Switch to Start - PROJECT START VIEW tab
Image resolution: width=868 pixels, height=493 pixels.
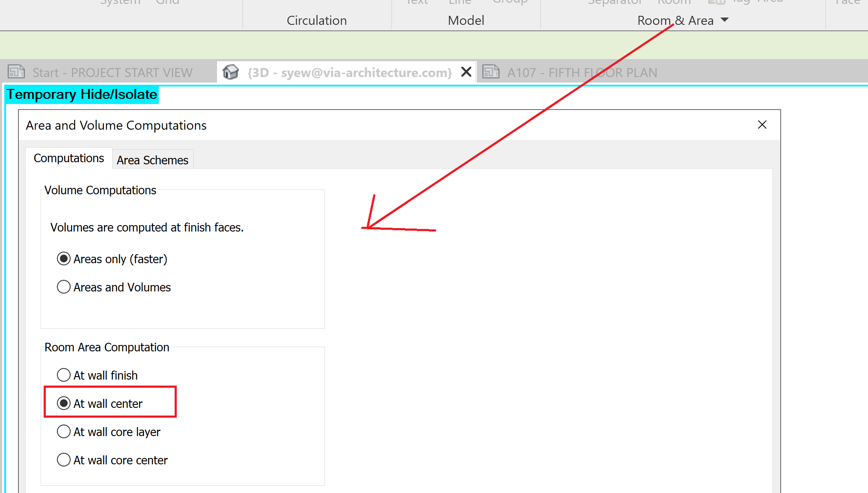(x=112, y=73)
